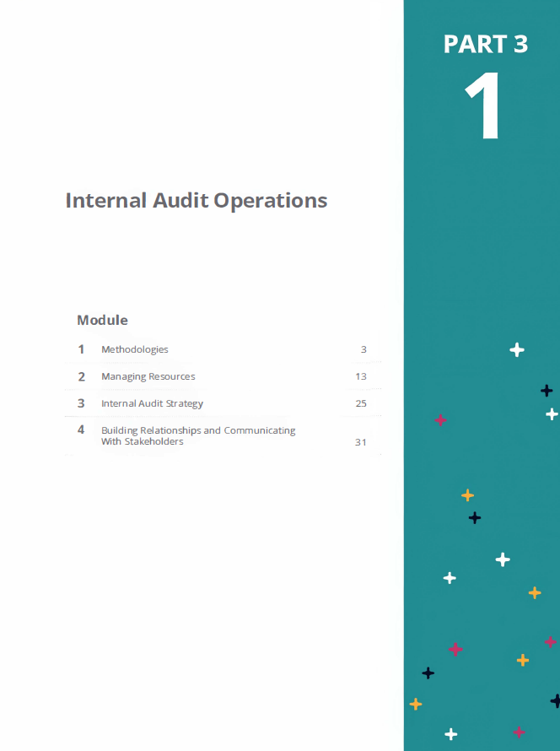The height and width of the screenshot is (751, 560).
Task: Go to Internal Audit Strategy module
Action: (x=152, y=403)
